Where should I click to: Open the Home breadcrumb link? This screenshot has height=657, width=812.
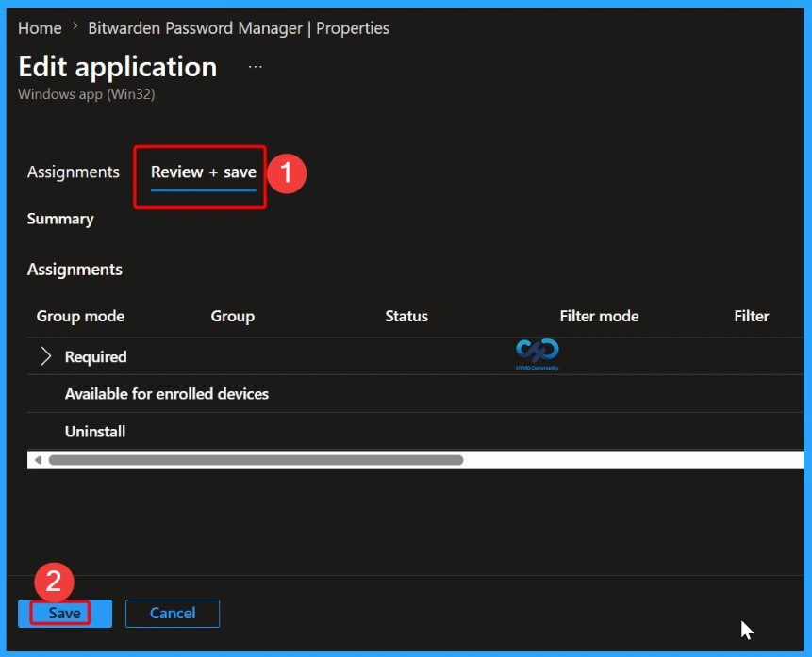coord(40,28)
